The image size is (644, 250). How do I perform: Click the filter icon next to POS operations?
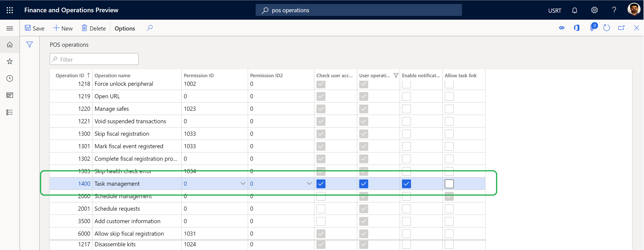coord(30,44)
